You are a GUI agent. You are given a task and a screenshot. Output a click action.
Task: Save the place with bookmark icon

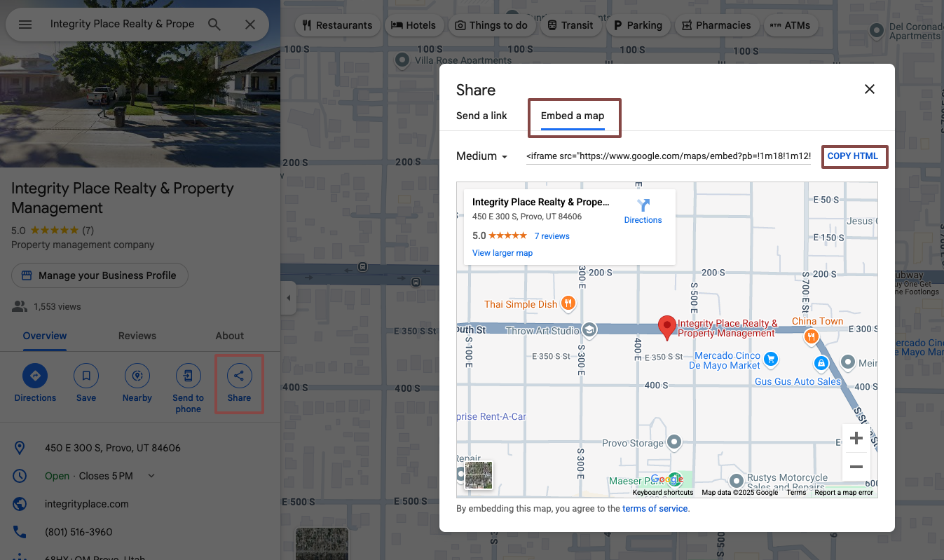click(x=86, y=376)
